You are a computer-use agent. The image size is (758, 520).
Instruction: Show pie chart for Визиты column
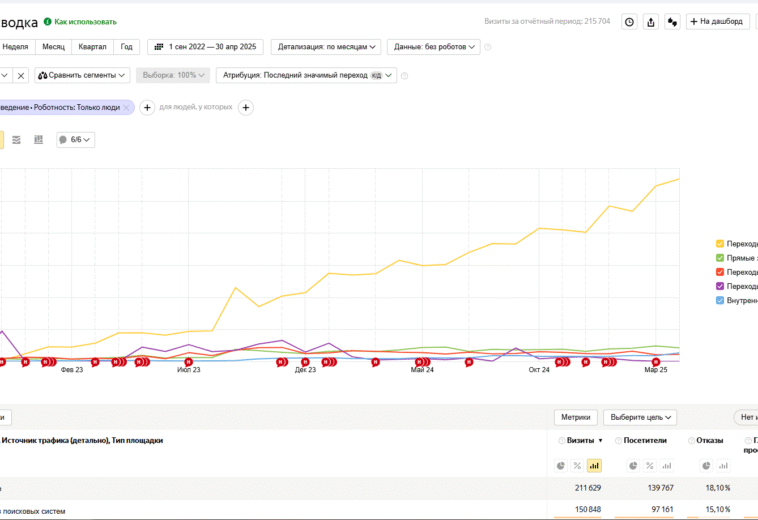[561, 466]
